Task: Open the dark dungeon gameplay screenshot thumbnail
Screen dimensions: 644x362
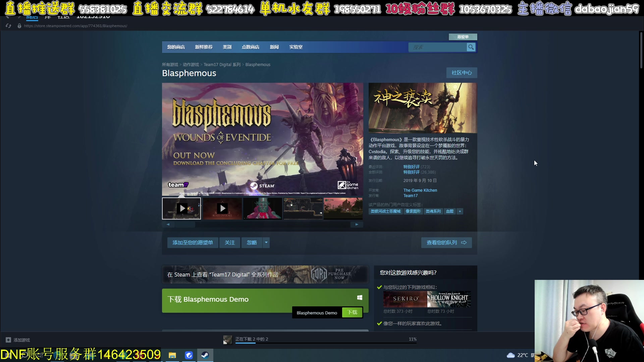Action: tap(303, 208)
